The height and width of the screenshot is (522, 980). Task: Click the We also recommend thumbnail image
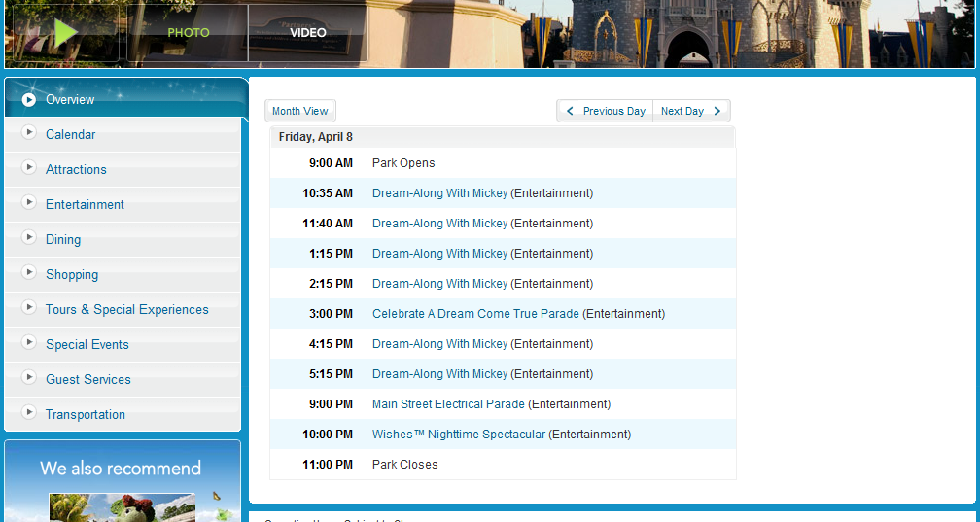(122, 507)
